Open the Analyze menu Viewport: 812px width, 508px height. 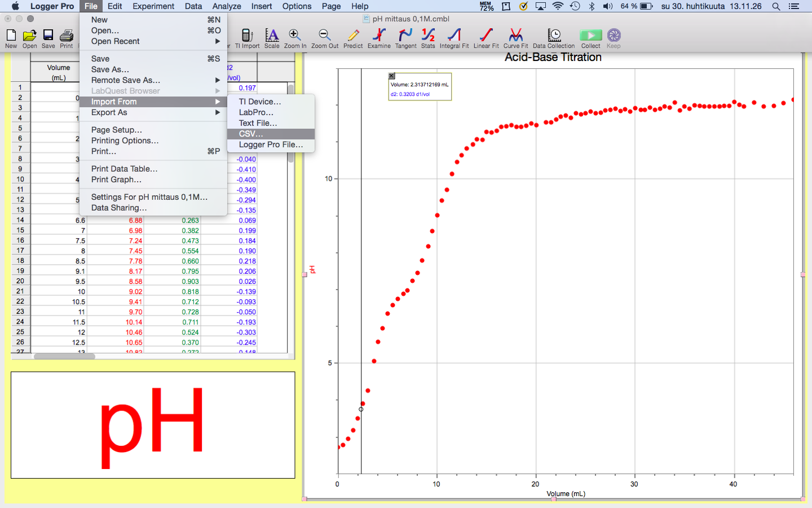tap(227, 6)
